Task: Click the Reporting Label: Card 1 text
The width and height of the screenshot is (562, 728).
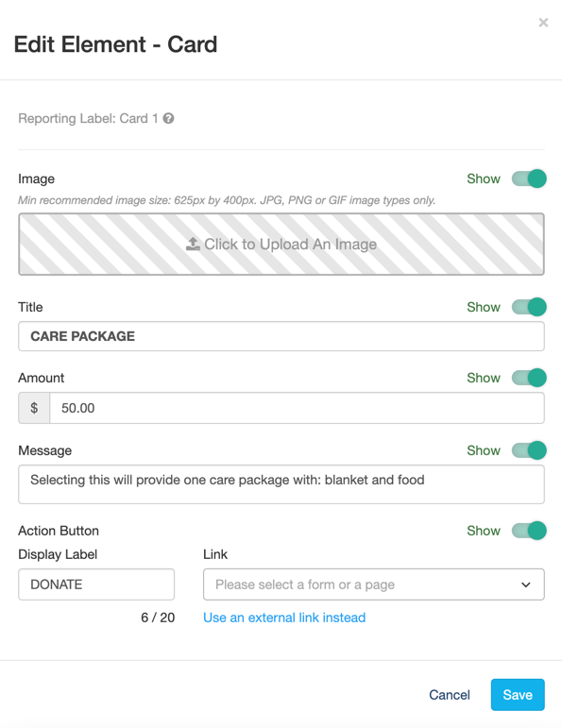Action: [88, 118]
